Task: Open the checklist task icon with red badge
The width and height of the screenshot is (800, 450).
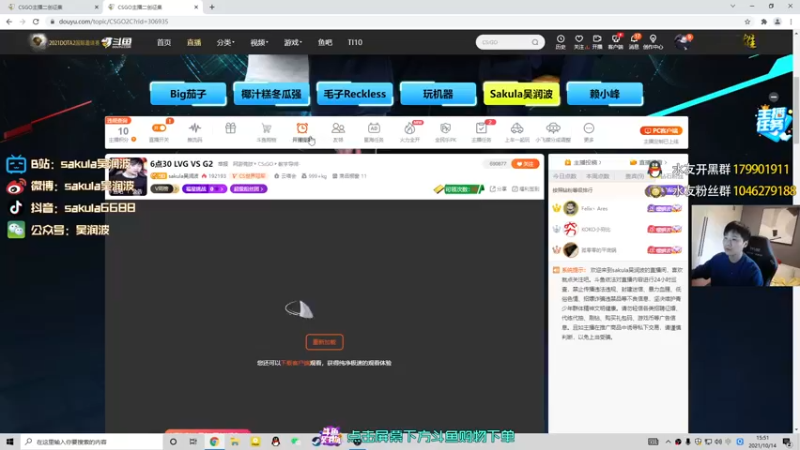Action: [481, 128]
